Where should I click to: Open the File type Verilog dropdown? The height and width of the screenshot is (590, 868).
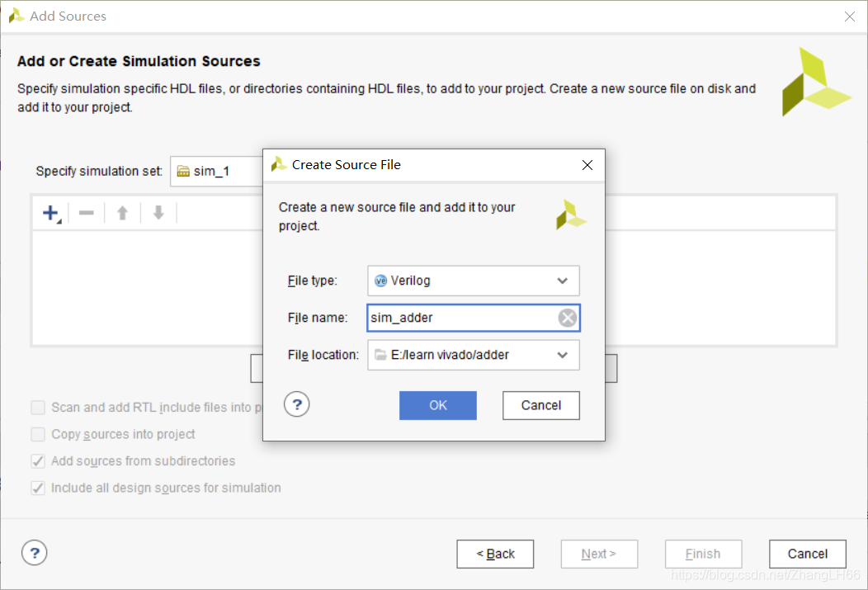pos(474,281)
